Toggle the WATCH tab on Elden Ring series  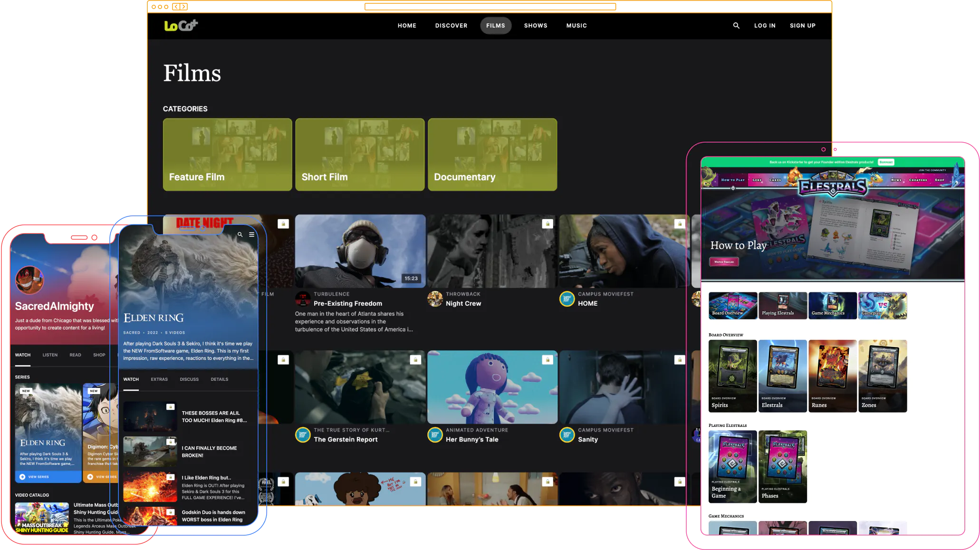tap(131, 379)
